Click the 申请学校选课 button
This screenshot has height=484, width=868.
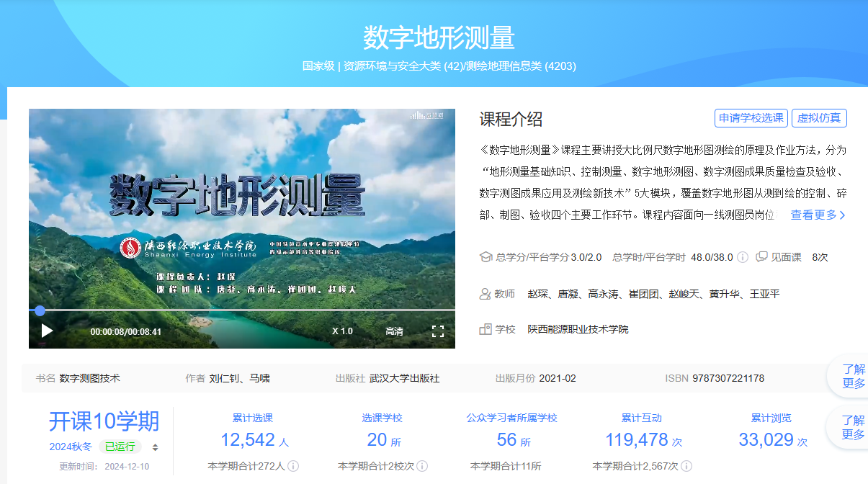pyautogui.click(x=751, y=118)
